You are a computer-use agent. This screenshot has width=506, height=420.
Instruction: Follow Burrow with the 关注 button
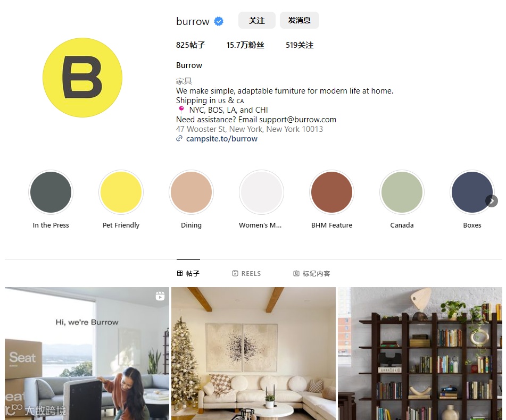pos(257,20)
